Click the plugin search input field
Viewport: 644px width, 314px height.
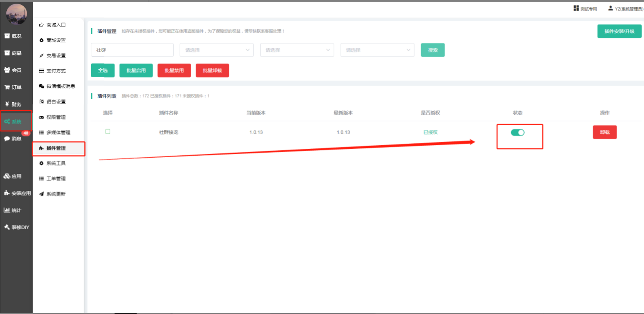[132, 50]
